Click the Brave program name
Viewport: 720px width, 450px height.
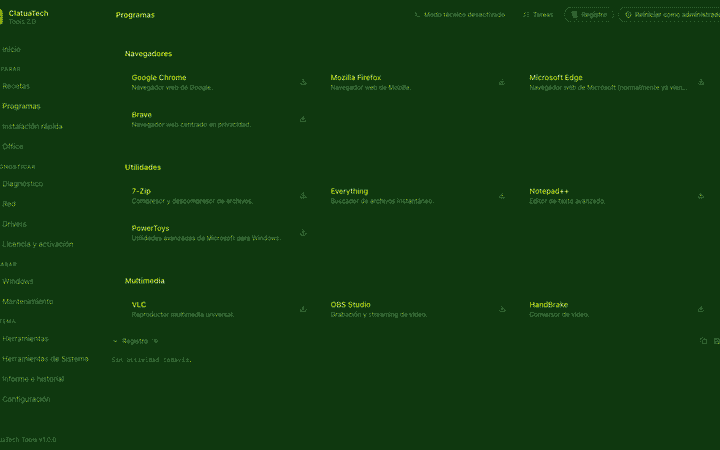tap(141, 115)
